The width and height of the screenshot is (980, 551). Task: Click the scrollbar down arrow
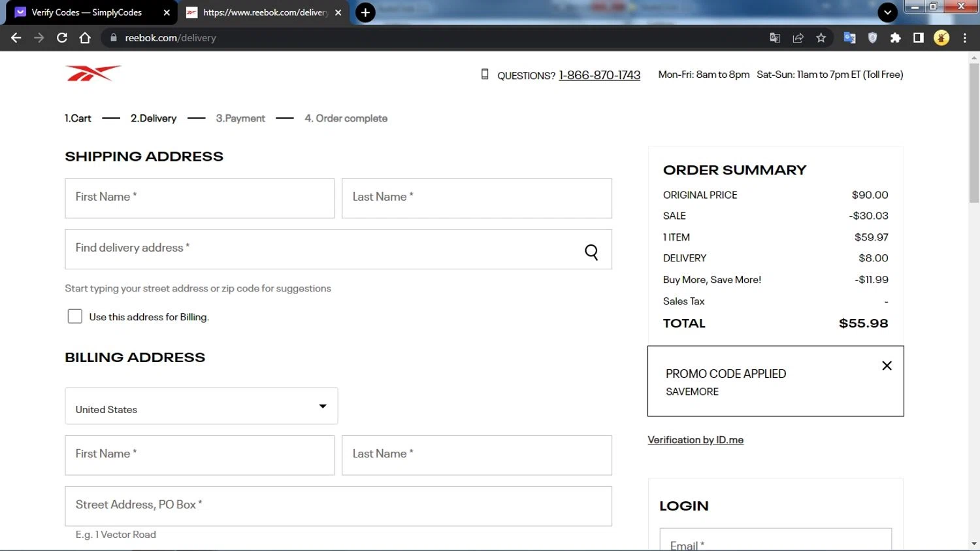pyautogui.click(x=974, y=544)
